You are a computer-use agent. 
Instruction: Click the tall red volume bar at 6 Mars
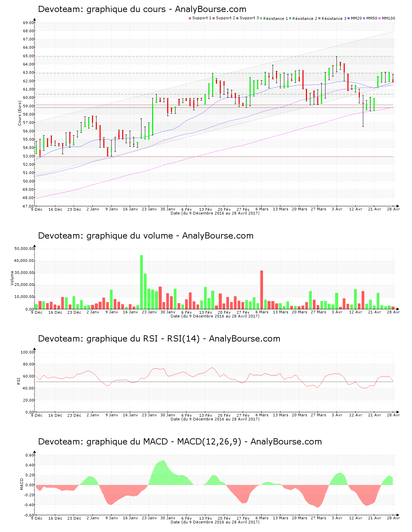coord(262,290)
